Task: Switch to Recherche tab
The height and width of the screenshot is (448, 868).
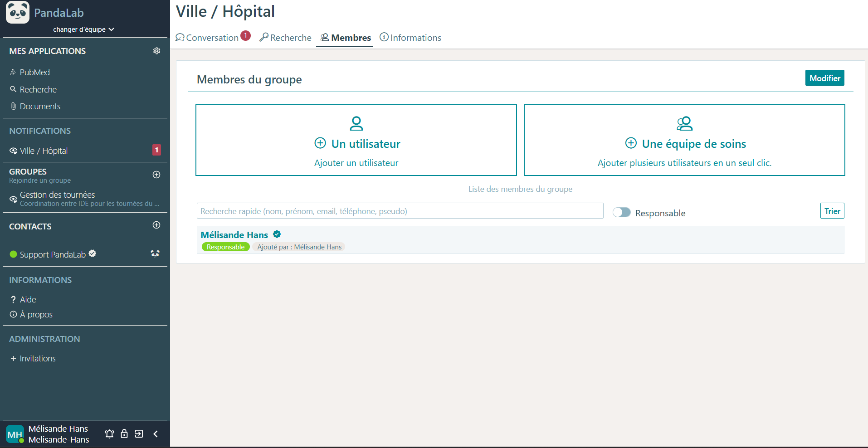Action: tap(286, 38)
